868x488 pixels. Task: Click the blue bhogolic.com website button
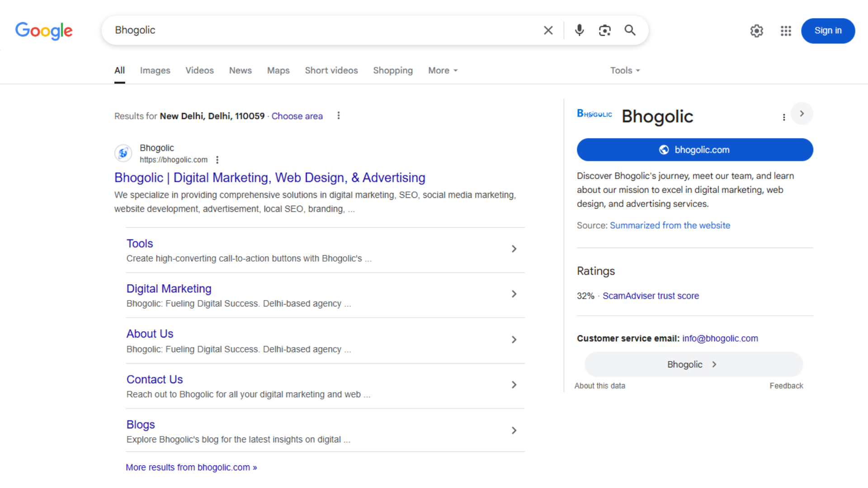694,150
